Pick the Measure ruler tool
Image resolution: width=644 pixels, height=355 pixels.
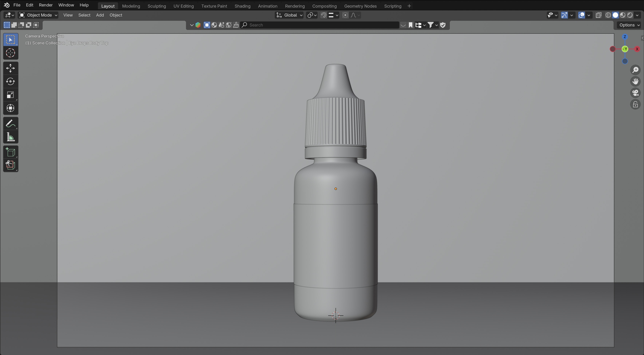(10, 137)
